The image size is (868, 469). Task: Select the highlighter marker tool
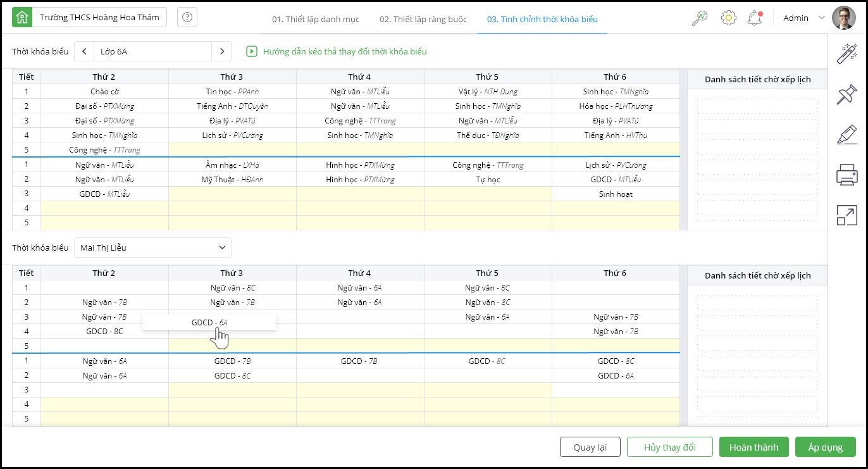(x=846, y=134)
